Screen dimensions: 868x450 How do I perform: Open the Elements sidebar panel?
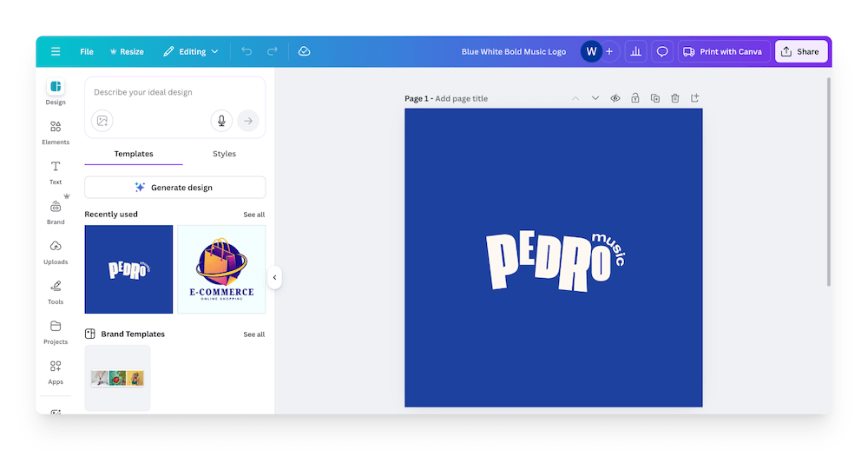click(56, 132)
